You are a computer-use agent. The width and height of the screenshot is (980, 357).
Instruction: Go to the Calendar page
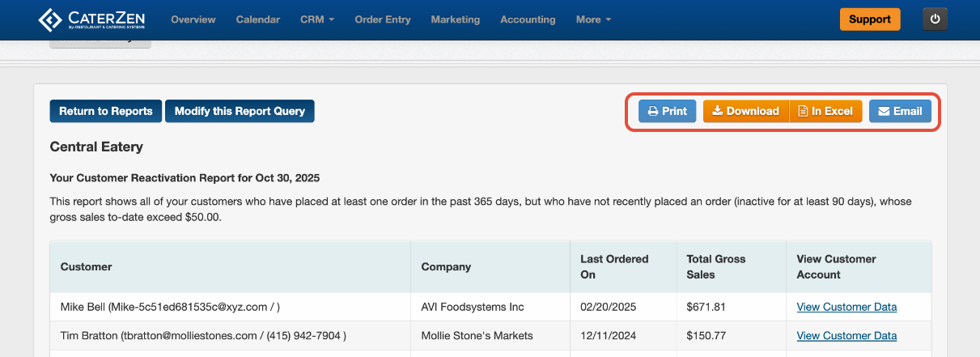pyautogui.click(x=258, y=19)
